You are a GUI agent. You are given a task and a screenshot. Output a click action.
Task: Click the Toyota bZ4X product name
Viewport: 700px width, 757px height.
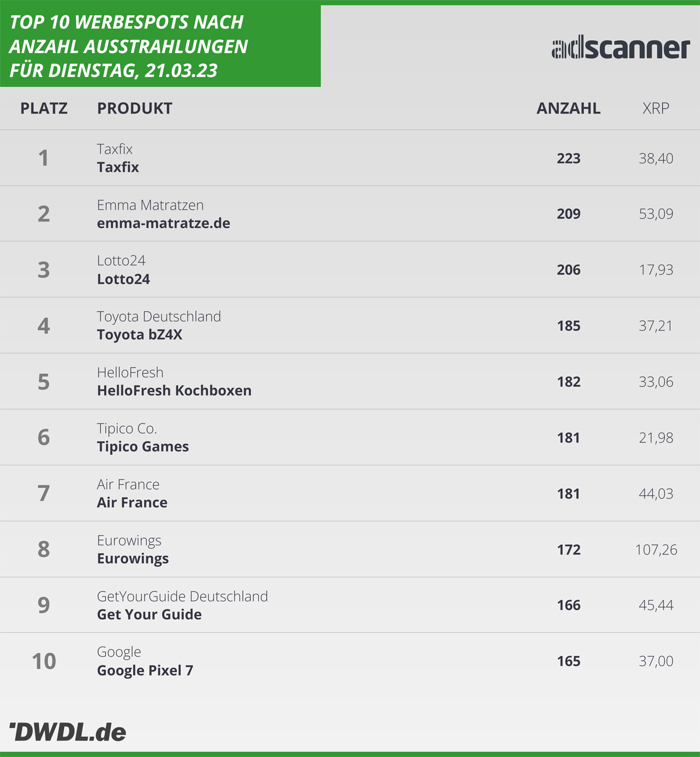(139, 335)
